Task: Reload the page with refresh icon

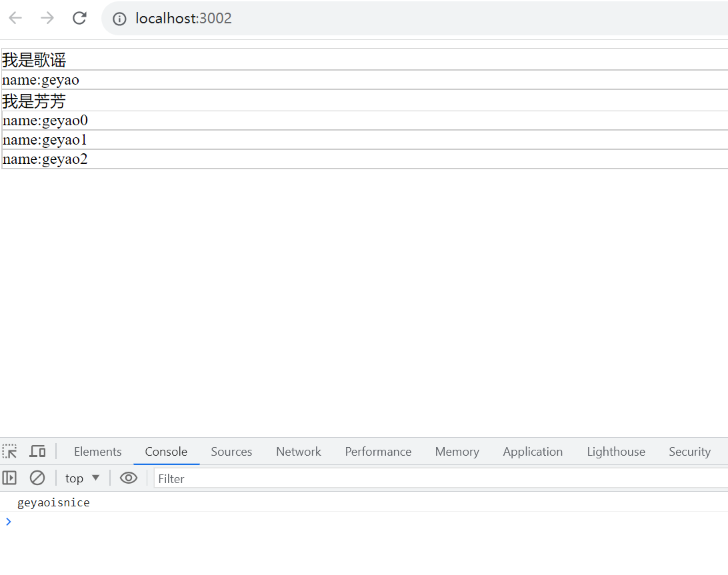Action: pyautogui.click(x=79, y=18)
